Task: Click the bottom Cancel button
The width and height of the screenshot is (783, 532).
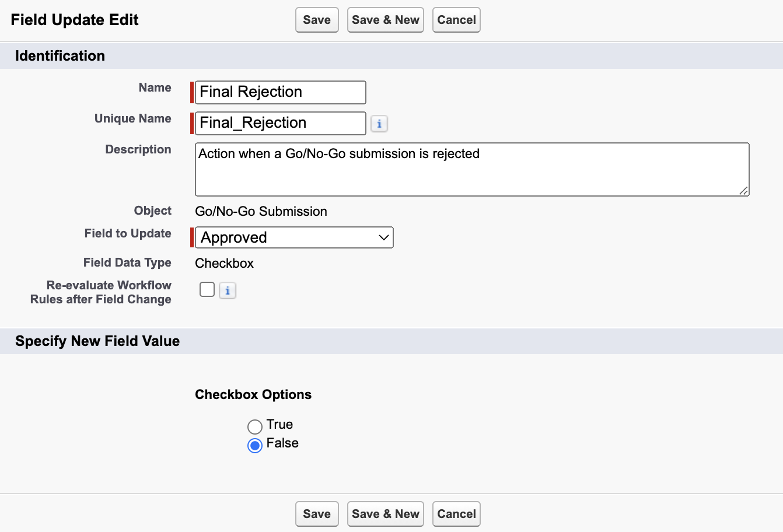Action: [456, 514]
